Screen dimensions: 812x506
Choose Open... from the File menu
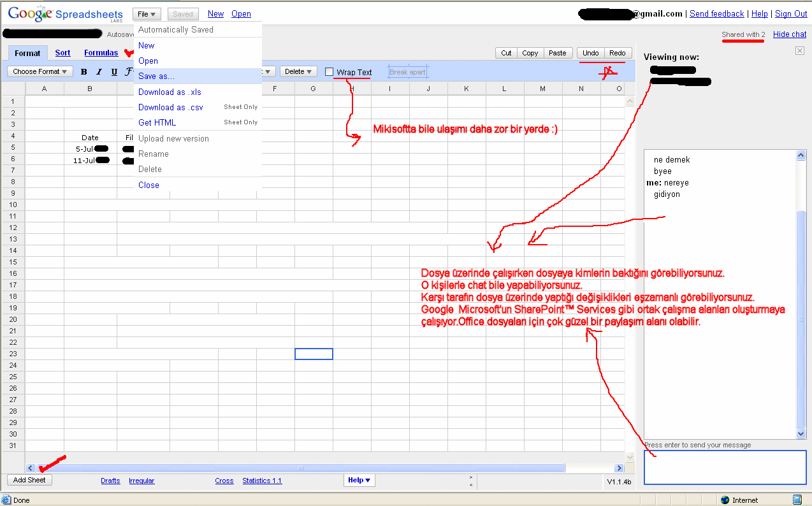pos(149,61)
